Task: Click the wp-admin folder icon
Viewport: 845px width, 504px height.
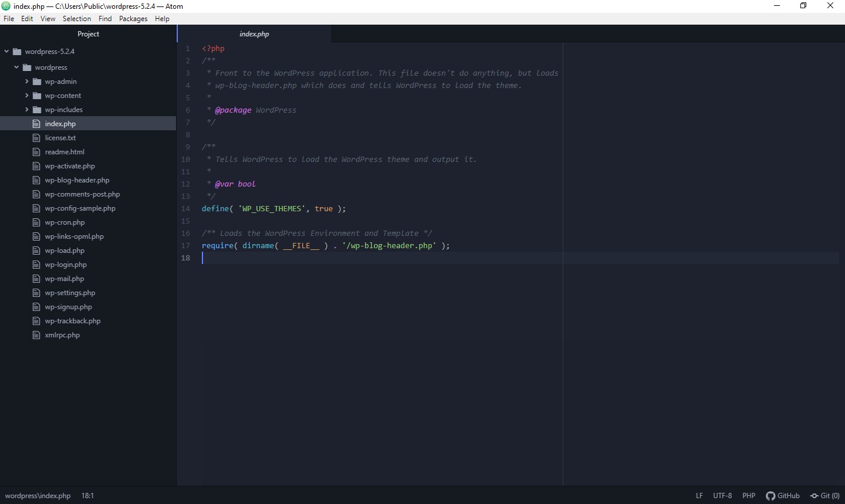Action: point(38,82)
